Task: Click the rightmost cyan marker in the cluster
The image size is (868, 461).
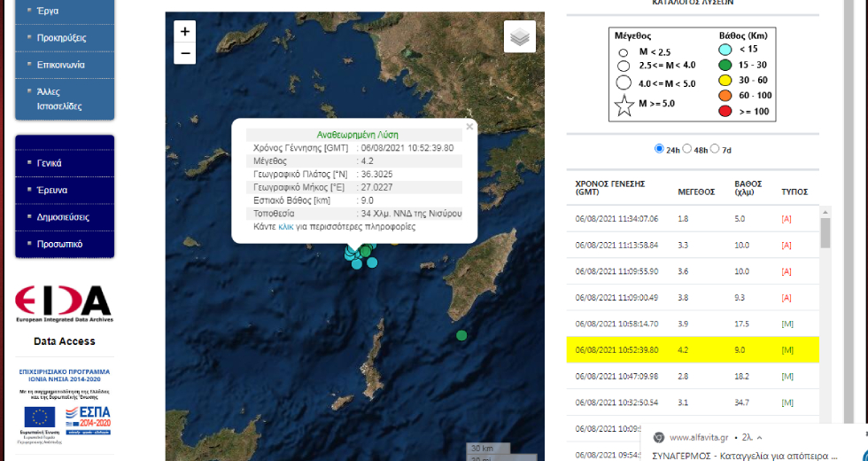Action: coord(372,262)
